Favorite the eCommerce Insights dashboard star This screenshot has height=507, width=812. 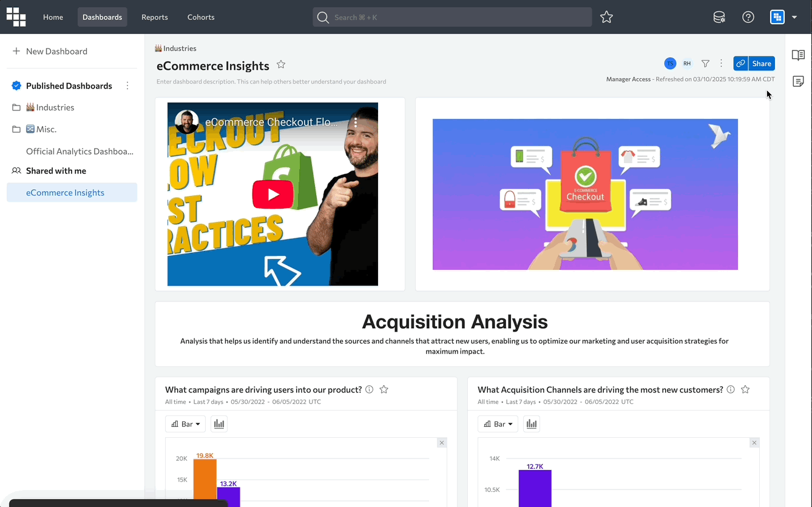(281, 65)
